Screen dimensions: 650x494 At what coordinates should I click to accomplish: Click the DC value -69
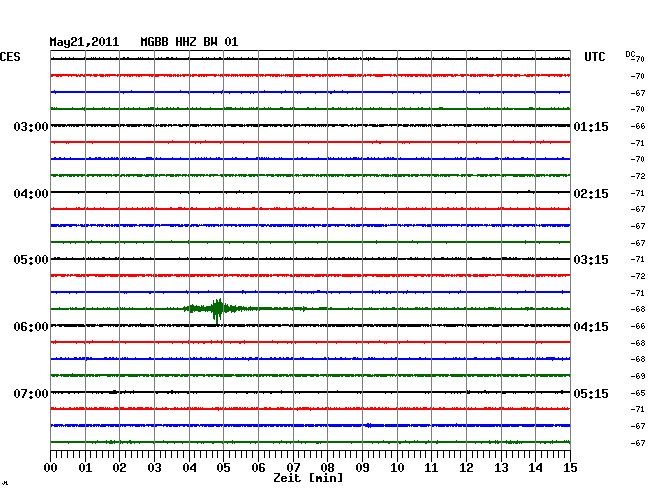tap(638, 376)
